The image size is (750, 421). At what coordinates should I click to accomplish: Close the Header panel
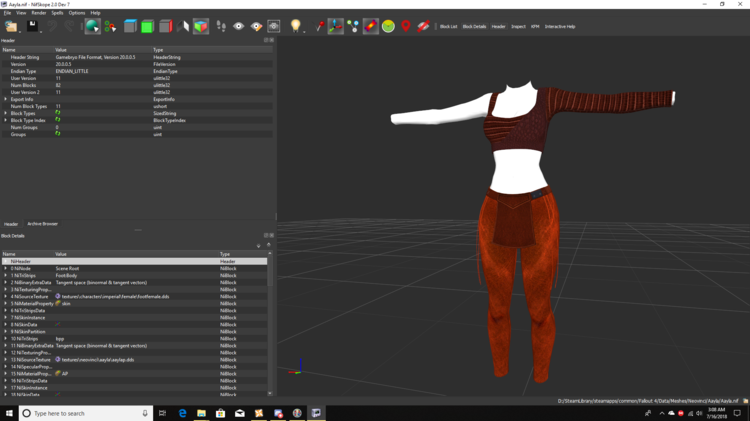tap(272, 40)
